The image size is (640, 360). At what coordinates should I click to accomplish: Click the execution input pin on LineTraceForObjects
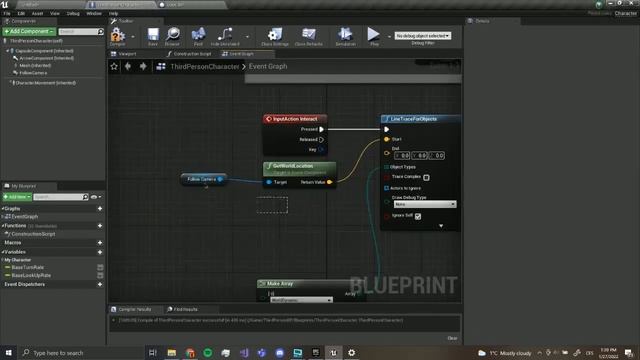coord(387,129)
